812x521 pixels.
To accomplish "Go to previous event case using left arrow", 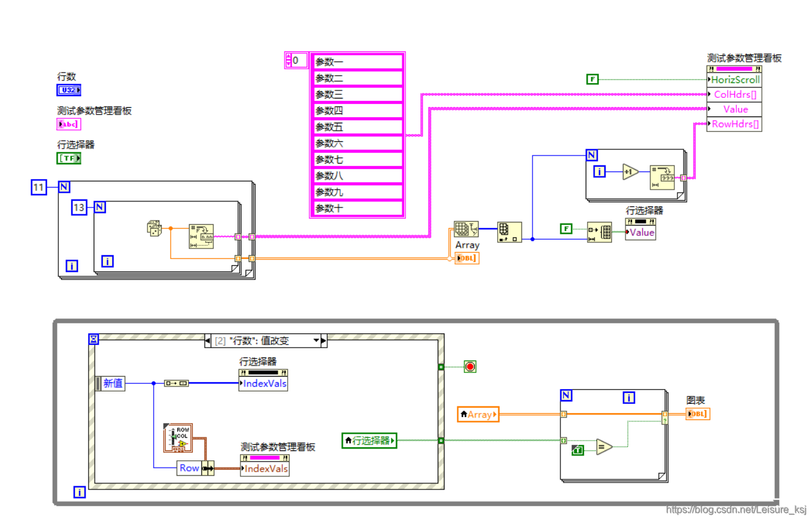I will click(x=208, y=340).
